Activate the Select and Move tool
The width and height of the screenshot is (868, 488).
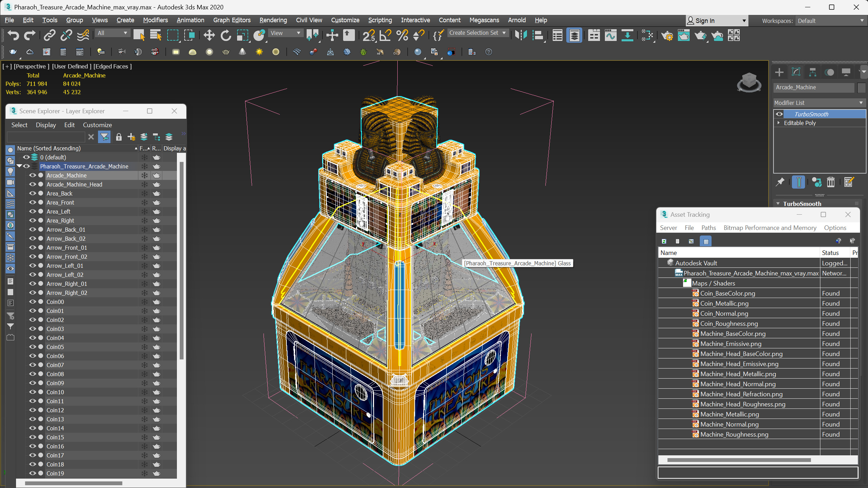click(x=209, y=35)
